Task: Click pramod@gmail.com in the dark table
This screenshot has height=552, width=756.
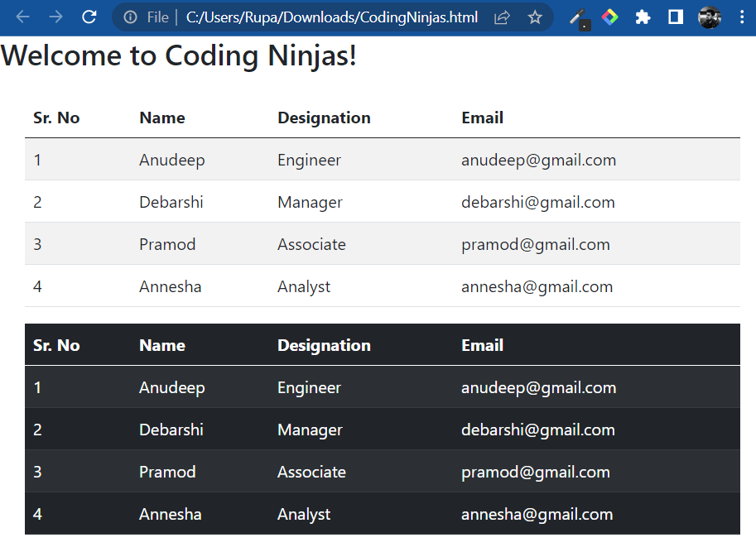Action: [x=534, y=472]
